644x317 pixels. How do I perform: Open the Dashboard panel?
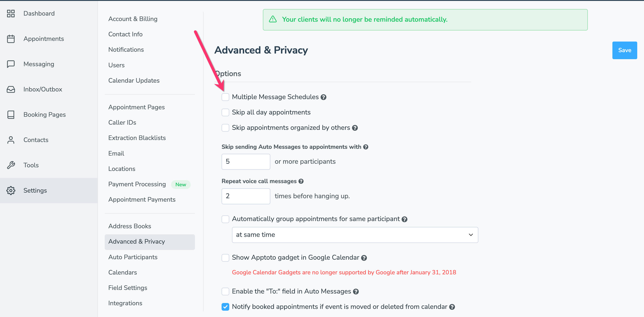click(39, 14)
